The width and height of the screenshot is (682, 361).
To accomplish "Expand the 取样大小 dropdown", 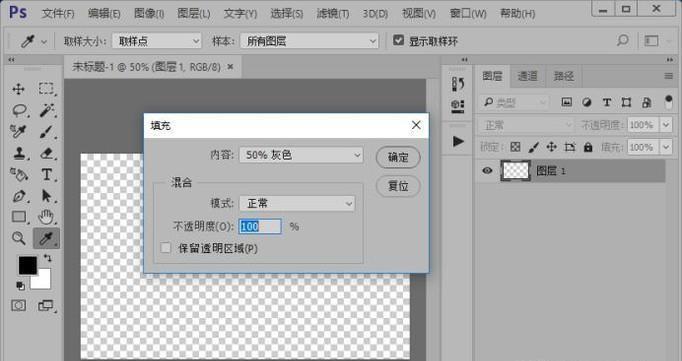I will 157,41.
